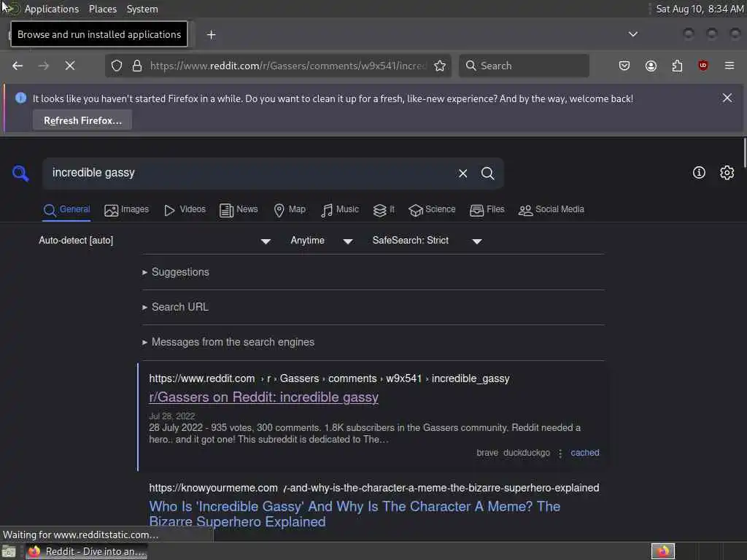This screenshot has height=560, width=747.
Task: Click the duckduckgo engine label
Action: pos(527,453)
